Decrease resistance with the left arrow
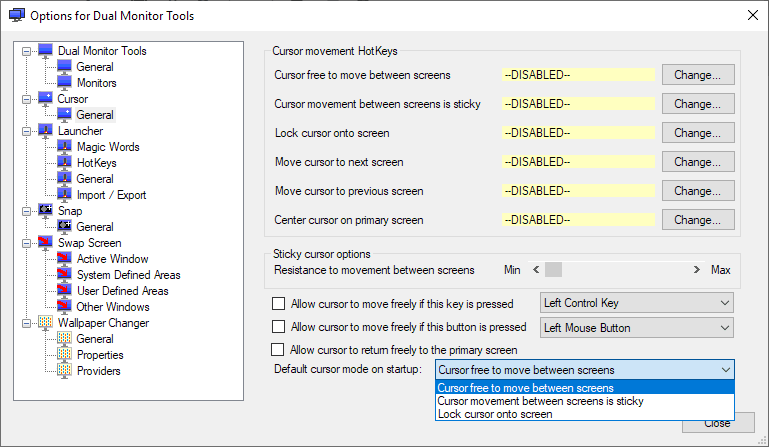The image size is (769, 447). click(536, 269)
